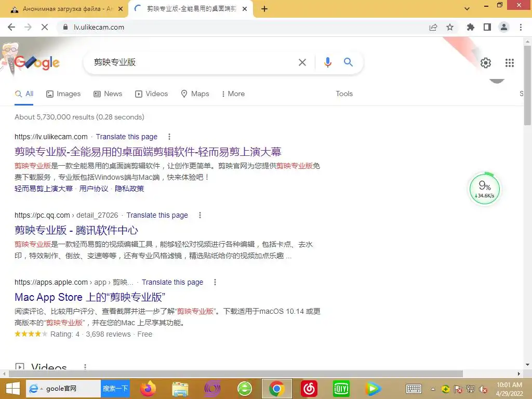
Task: Open the Chrome profile avatar
Action: coord(504,27)
